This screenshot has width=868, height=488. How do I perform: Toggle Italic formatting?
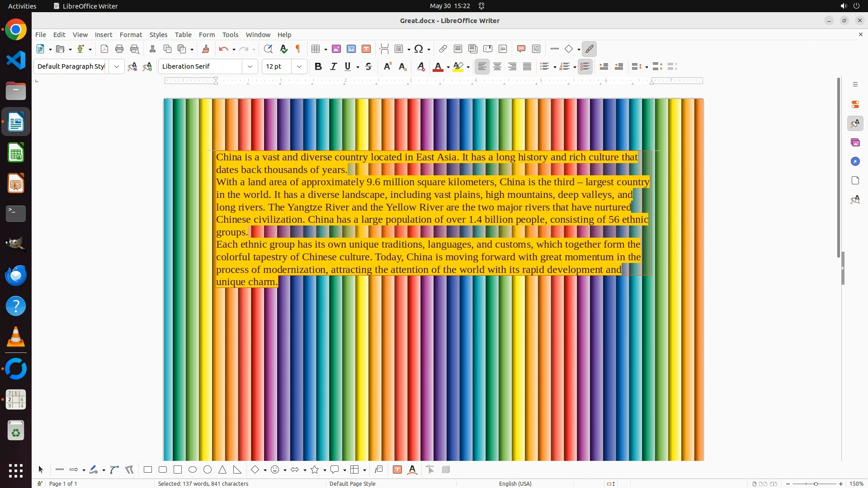tap(333, 66)
